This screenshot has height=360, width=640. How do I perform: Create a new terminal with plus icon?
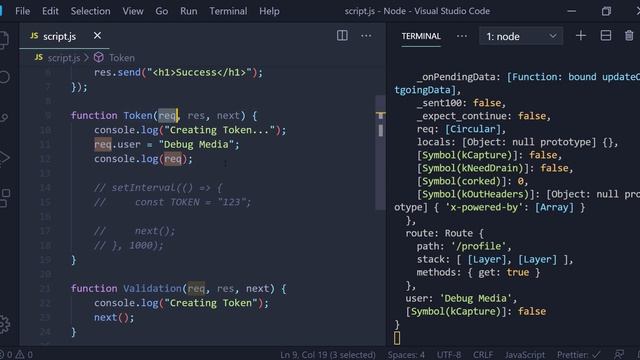click(580, 36)
